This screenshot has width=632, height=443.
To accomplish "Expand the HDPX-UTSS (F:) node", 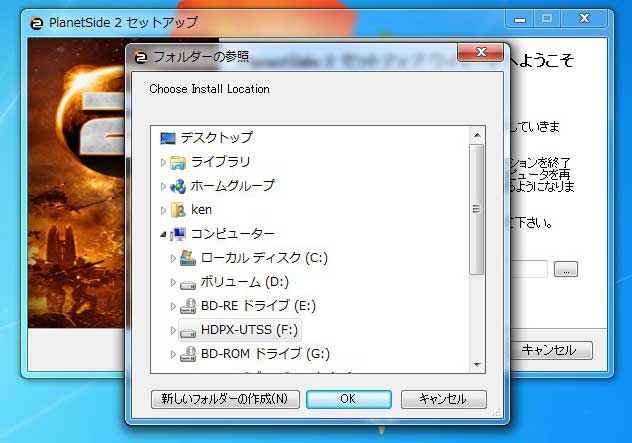I will point(173,331).
